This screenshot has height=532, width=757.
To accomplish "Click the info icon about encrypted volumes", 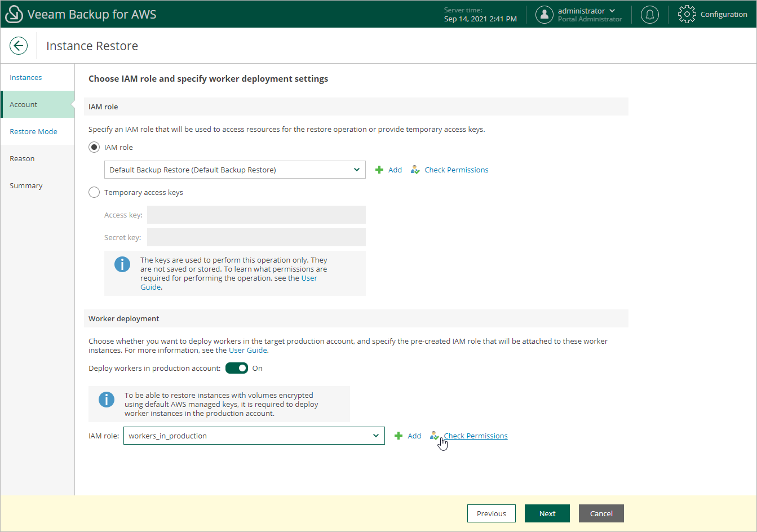I will (107, 399).
